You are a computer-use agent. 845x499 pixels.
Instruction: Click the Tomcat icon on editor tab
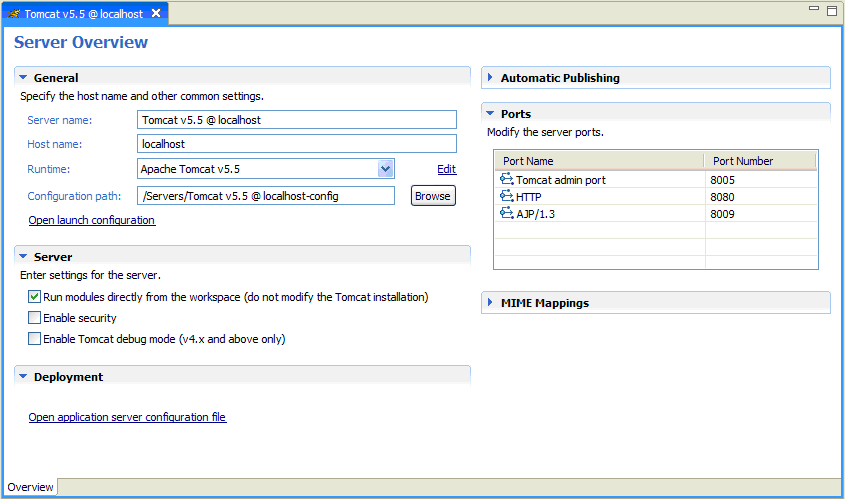click(14, 13)
